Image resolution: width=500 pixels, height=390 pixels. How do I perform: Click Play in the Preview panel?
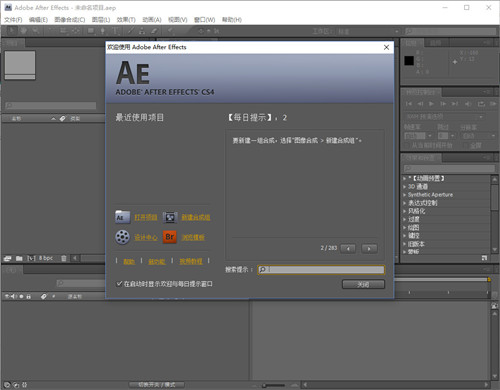[431, 104]
